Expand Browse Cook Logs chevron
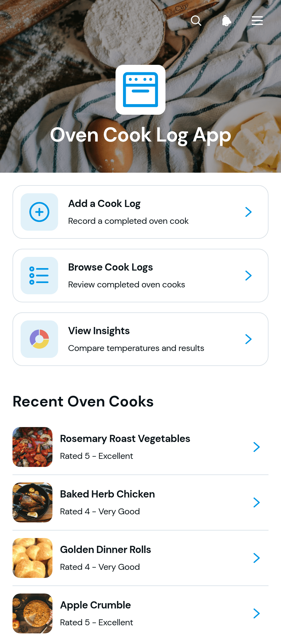Screen dimensions: 281x644 (x=249, y=276)
